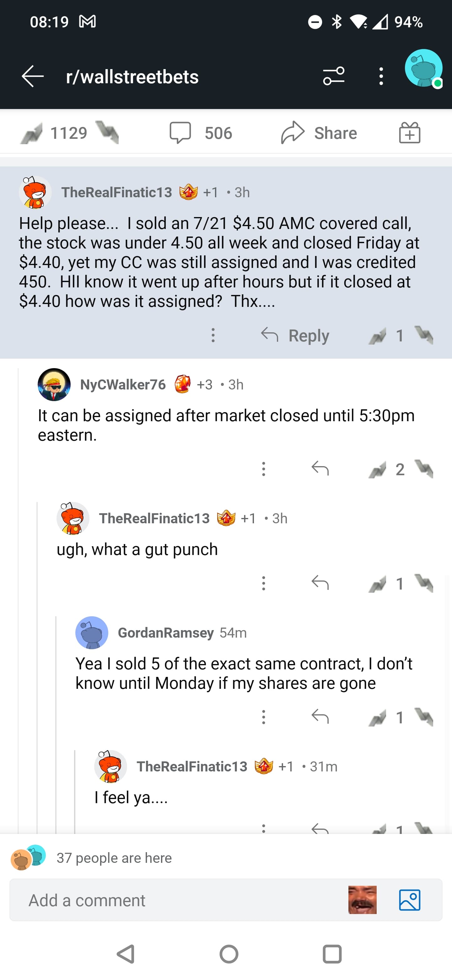Downvote the 'ugh, what a gut punch' comment
452x980 pixels.
pyautogui.click(x=424, y=583)
